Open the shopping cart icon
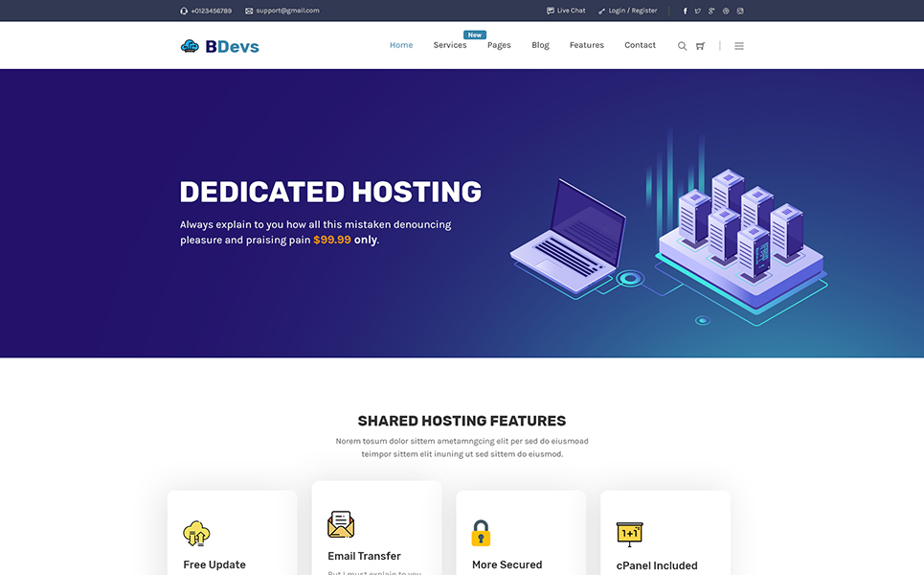Image resolution: width=924 pixels, height=575 pixels. click(701, 46)
